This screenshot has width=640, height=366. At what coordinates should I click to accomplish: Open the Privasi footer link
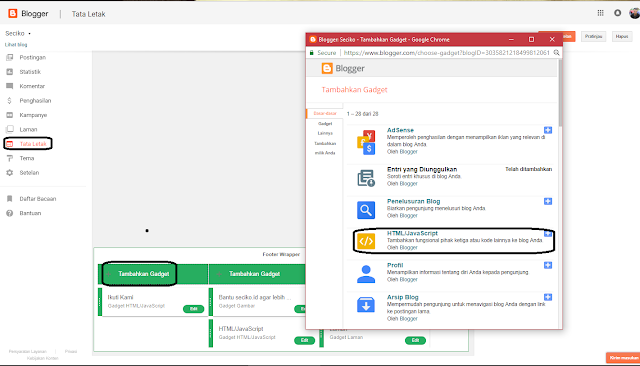pos(71,351)
